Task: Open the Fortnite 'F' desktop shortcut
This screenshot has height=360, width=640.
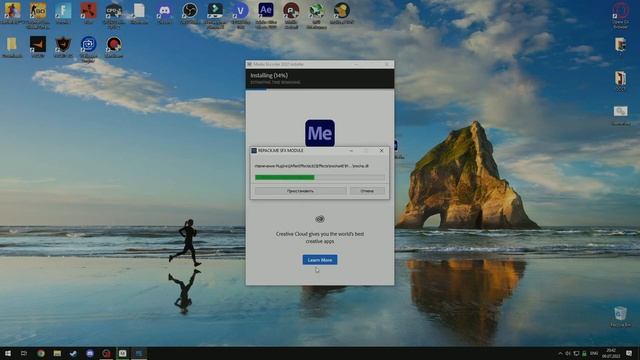Action: click(63, 11)
